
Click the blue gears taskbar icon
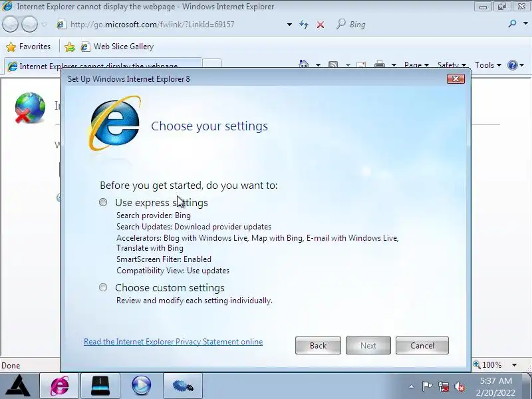pos(183,386)
